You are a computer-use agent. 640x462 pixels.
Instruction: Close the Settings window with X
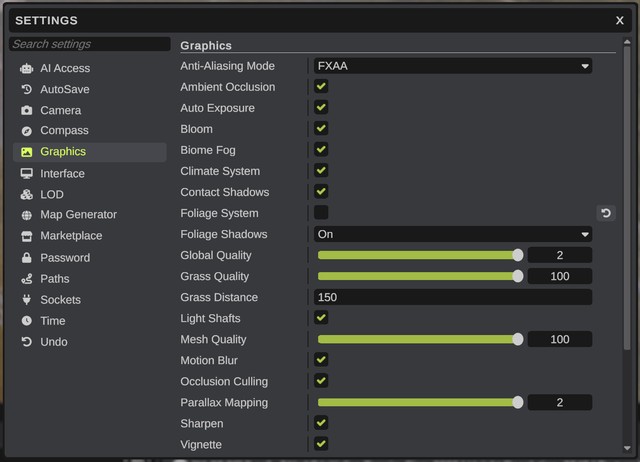[x=620, y=20]
